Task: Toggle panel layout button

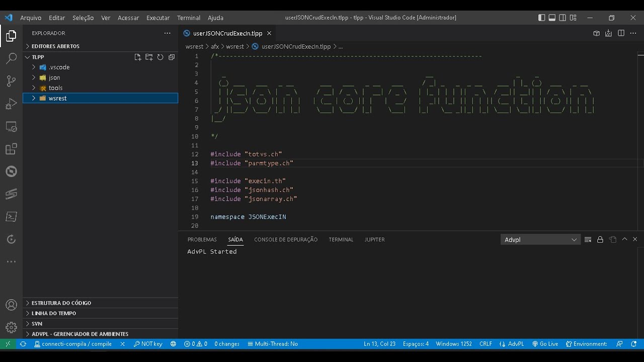Action: pos(552,18)
